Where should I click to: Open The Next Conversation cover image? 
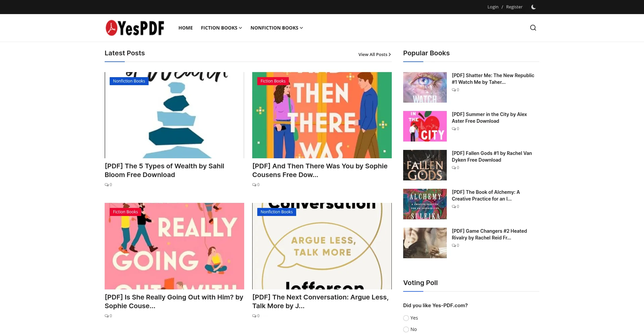[322, 246]
